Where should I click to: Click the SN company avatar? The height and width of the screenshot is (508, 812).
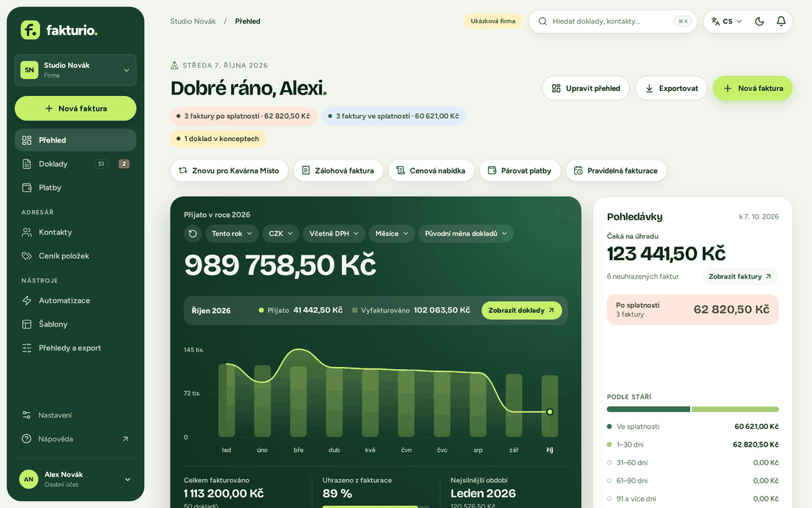coord(30,70)
